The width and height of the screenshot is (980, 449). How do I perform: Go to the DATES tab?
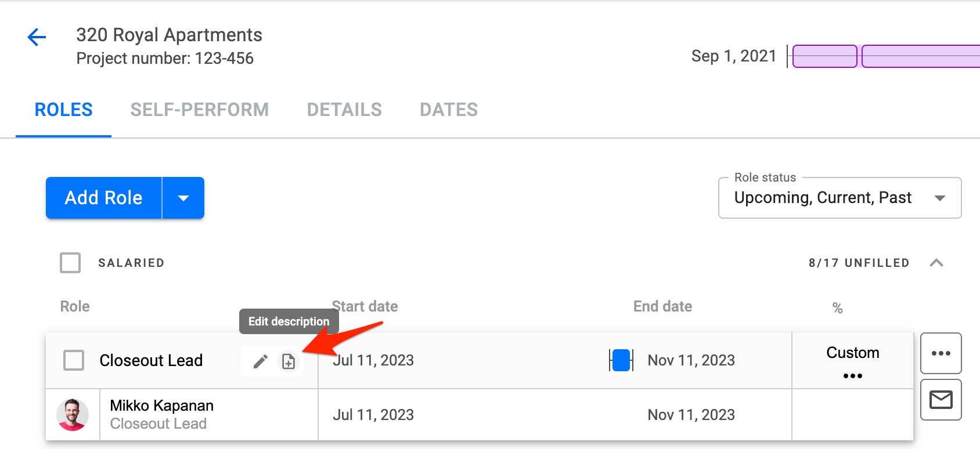pyautogui.click(x=448, y=110)
